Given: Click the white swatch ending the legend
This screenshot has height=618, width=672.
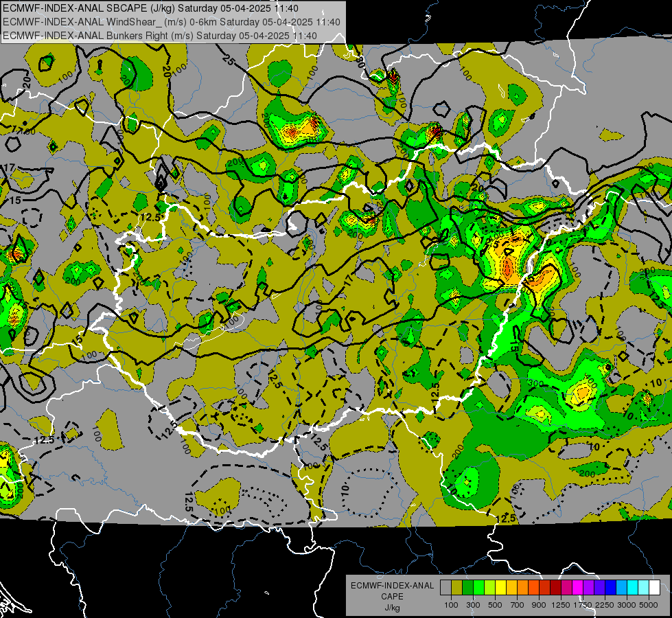Looking at the screenshot, I should pyautogui.click(x=654, y=588).
